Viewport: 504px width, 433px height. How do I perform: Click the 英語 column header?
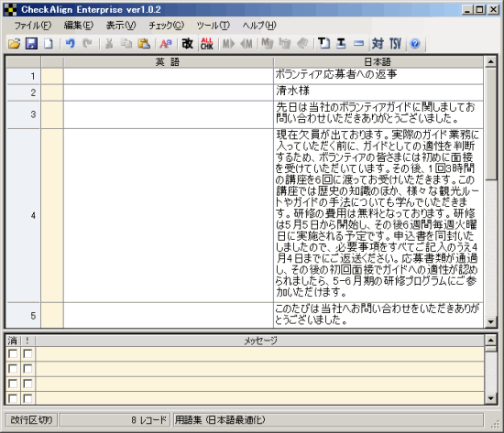(x=168, y=62)
